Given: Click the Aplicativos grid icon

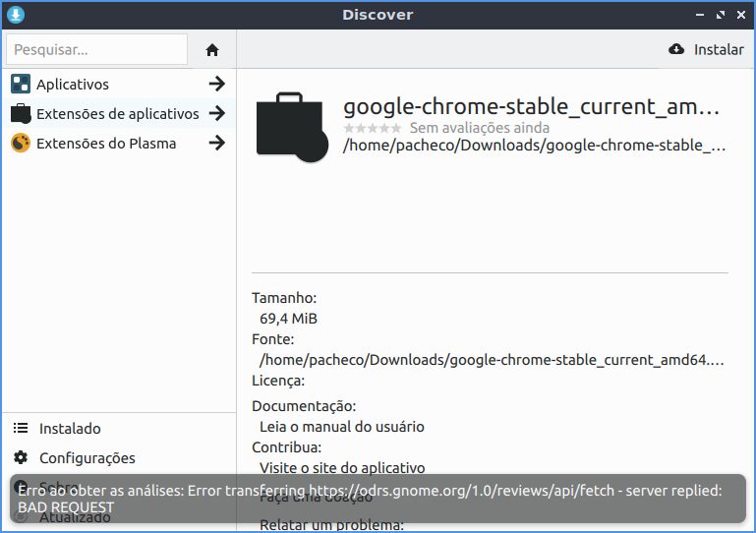Looking at the screenshot, I should click(21, 84).
